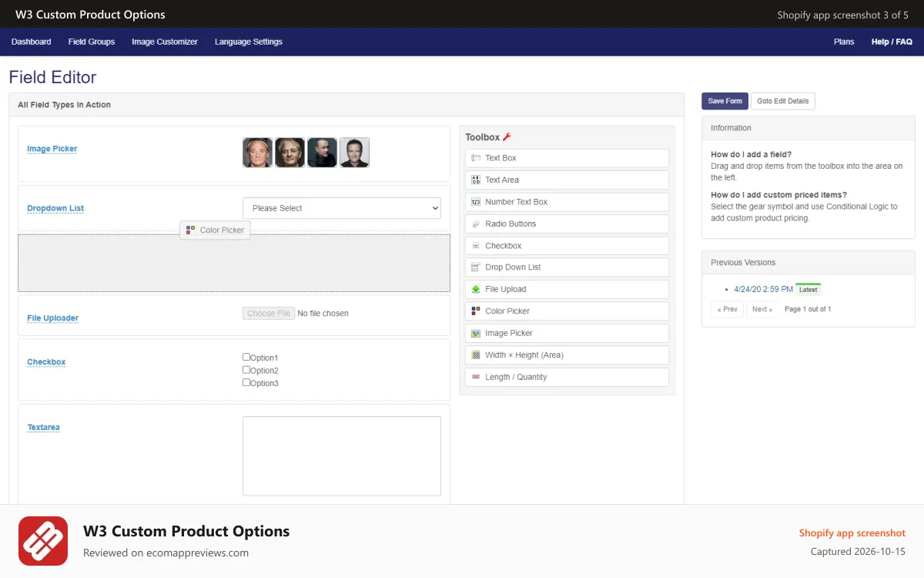Open Language Settings
924x578 pixels.
tap(249, 42)
